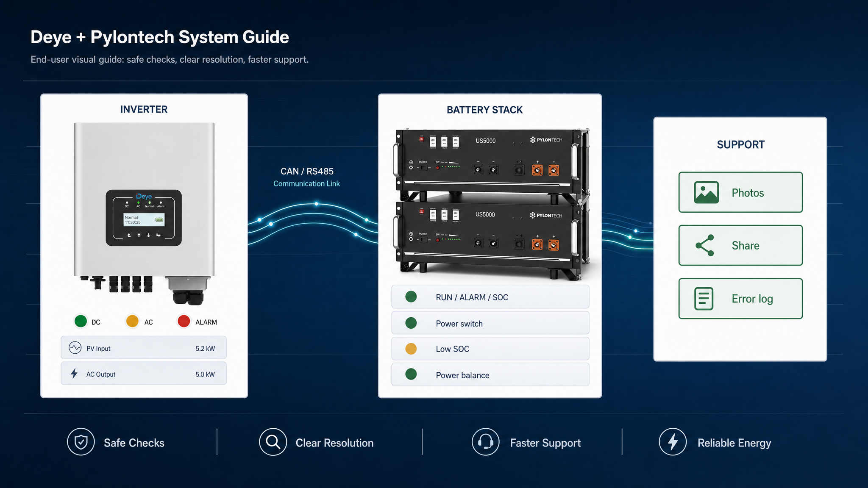The height and width of the screenshot is (488, 868).
Task: Click the green dot beside Power balance
Action: 411,374
